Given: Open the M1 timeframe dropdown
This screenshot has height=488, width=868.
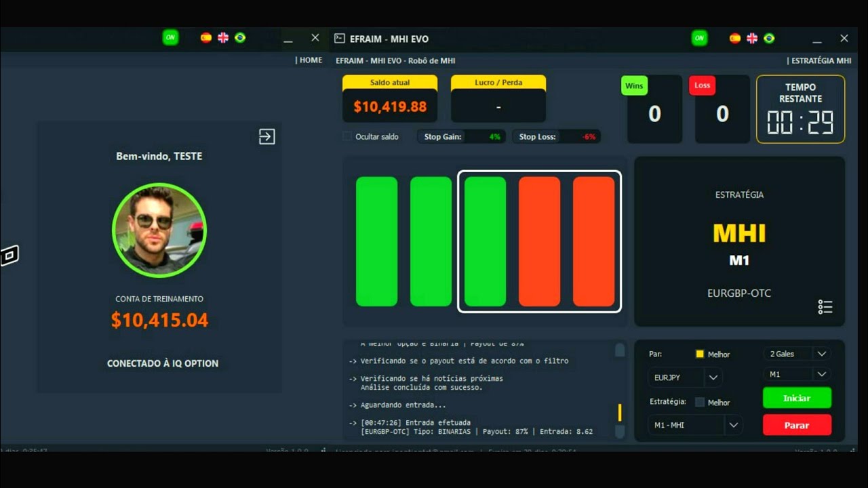Looking at the screenshot, I should coord(797,374).
